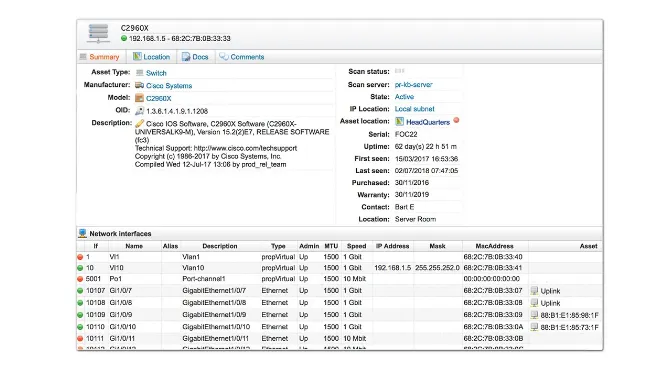Select the Vlan10 description cell

(x=193, y=268)
